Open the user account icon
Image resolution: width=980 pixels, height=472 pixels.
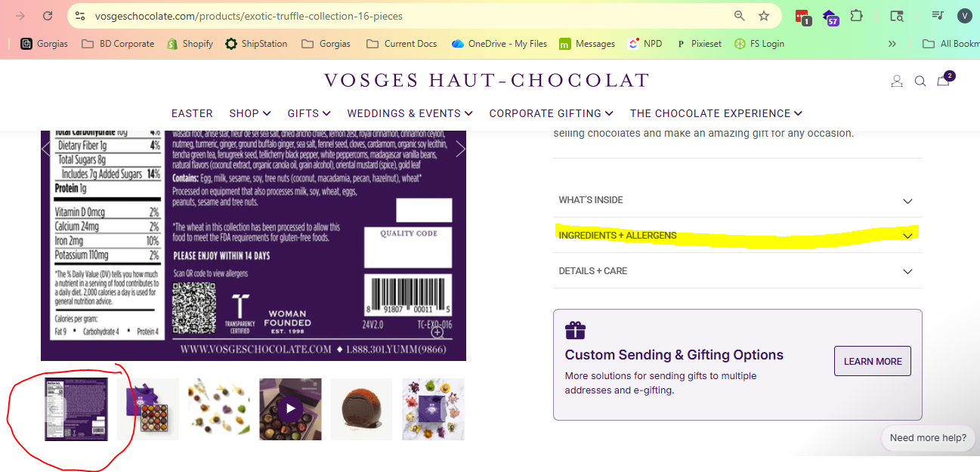pos(897,81)
